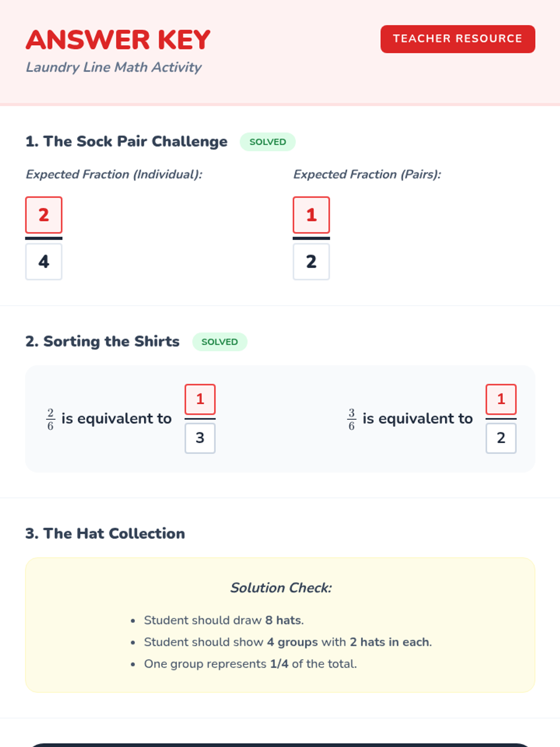The width and height of the screenshot is (560, 747).
Task: Click the Individual fraction numerator box showing 2
Action: click(x=43, y=215)
